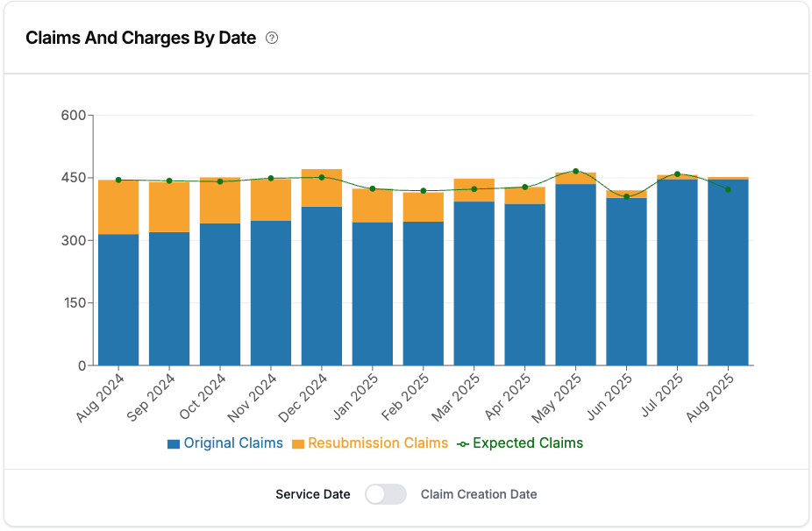Click the Jul 2025 original claims bar
The width and height of the screenshot is (812, 531).
click(x=677, y=272)
